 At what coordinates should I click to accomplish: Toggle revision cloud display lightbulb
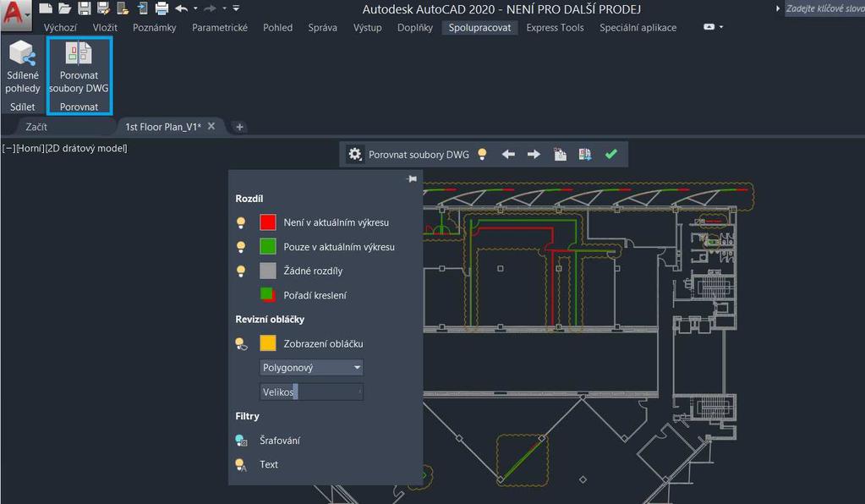coord(241,343)
